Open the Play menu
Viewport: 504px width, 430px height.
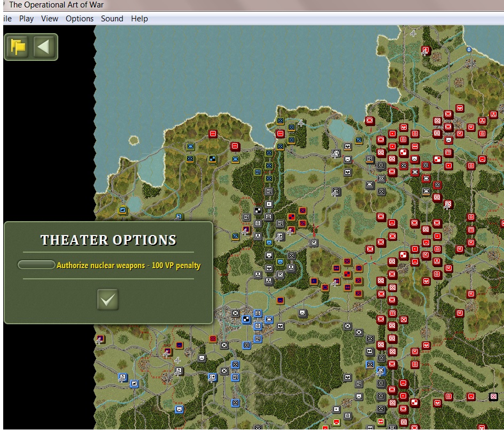[26, 19]
